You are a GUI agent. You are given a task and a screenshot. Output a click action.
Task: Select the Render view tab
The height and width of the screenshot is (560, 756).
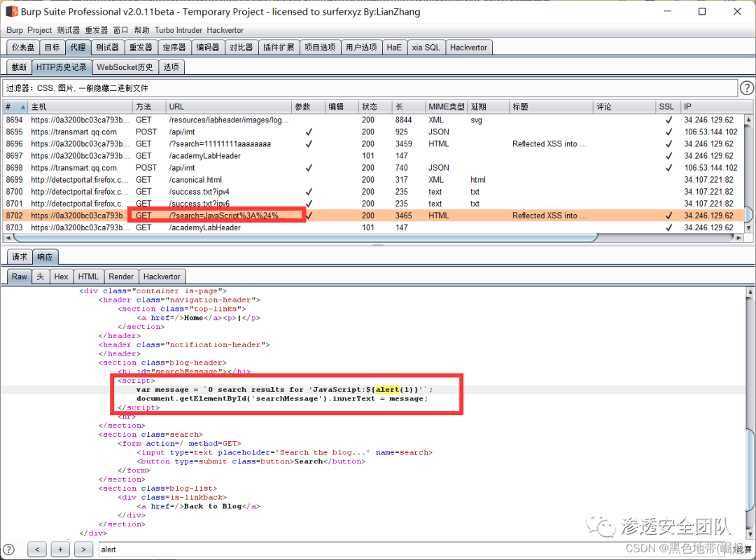121,276
